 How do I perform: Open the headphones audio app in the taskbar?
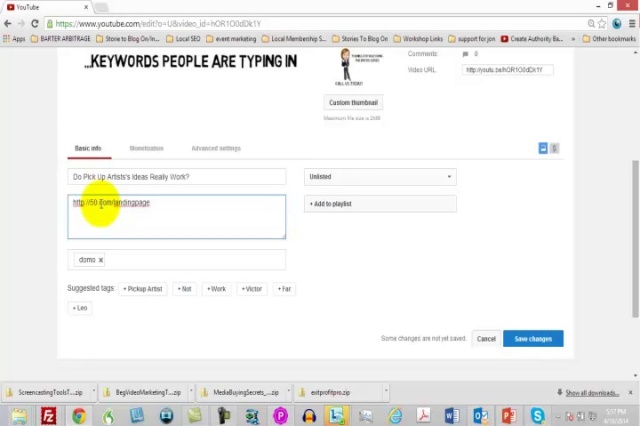tap(309, 416)
